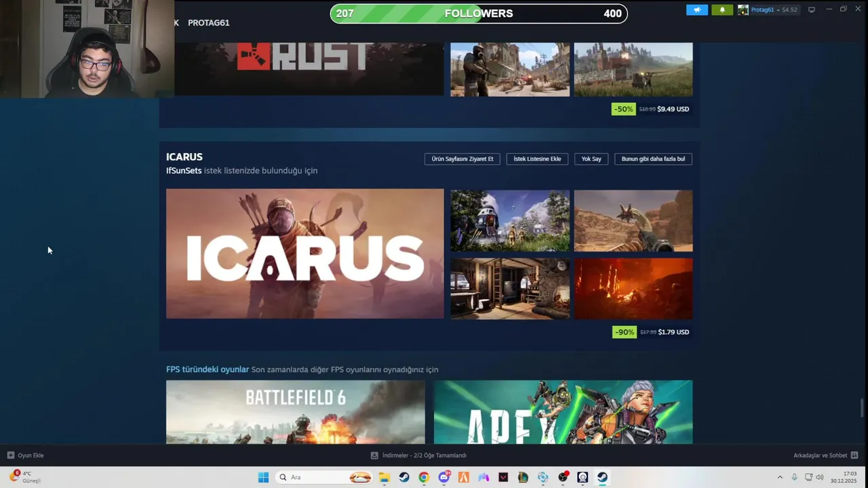This screenshot has height=488, width=868.
Task: Click the active Steam taskbar icon
Action: [x=602, y=477]
